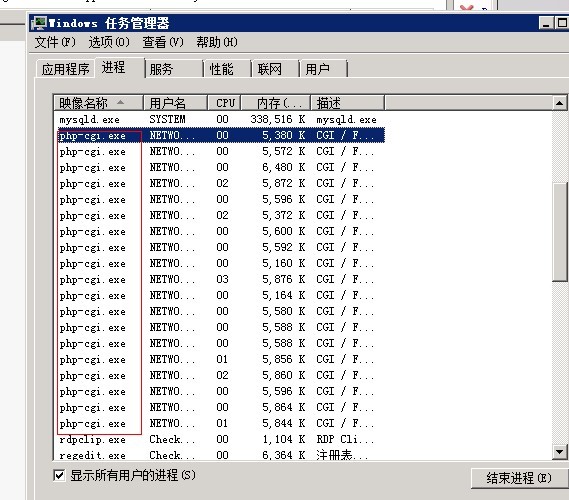Switch to the 服务 tab

[x=174, y=69]
